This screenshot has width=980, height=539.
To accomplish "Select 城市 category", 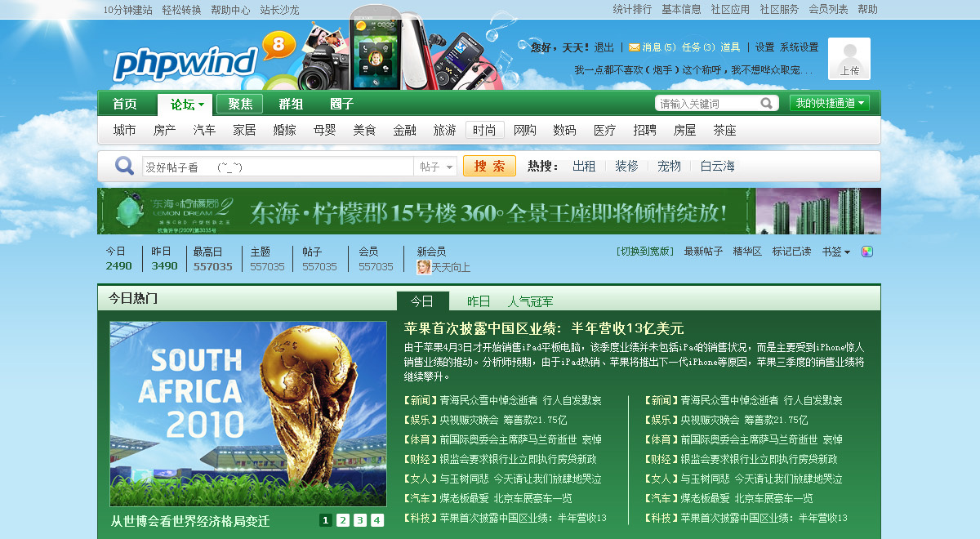I will (x=125, y=130).
